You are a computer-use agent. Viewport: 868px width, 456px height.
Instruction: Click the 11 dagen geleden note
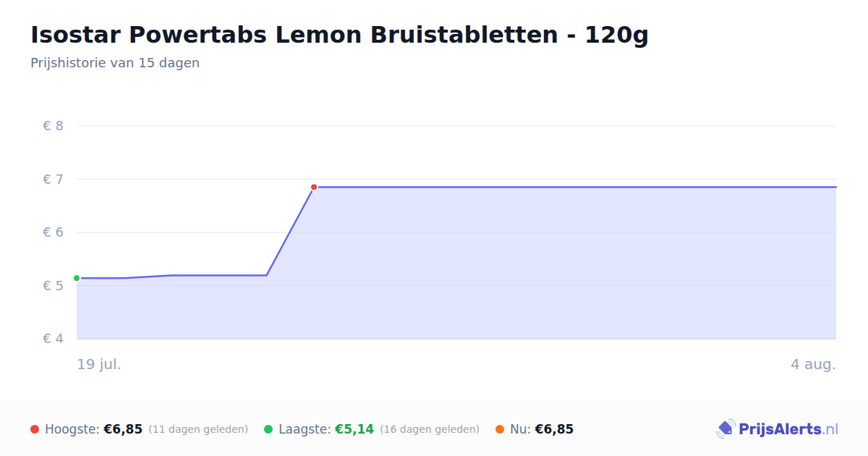click(198, 429)
